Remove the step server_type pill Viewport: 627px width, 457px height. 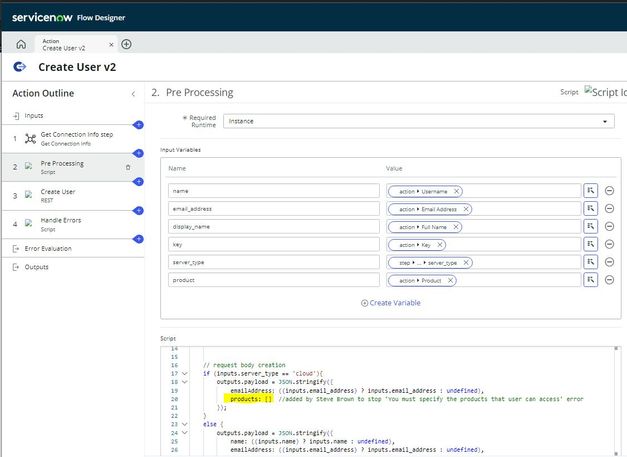(466, 263)
